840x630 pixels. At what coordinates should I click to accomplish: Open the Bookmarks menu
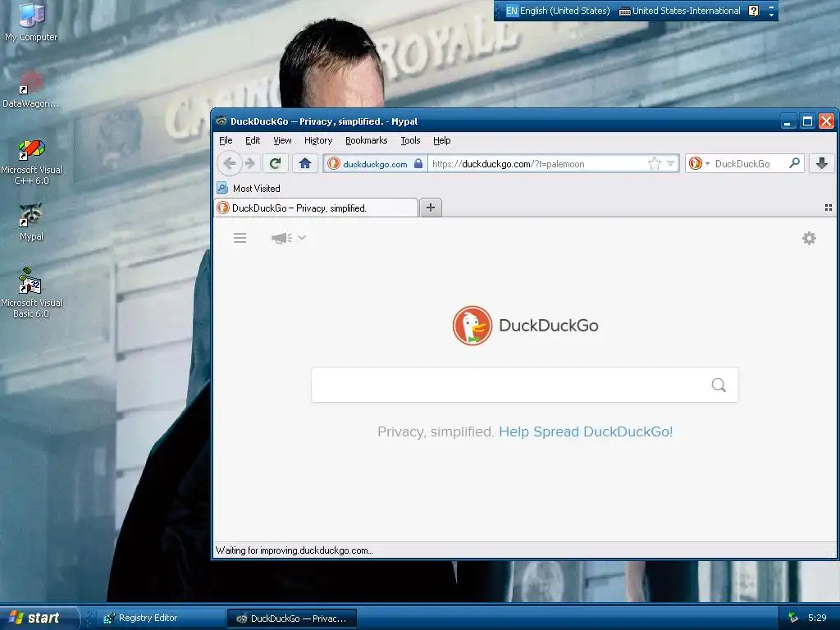pos(367,140)
